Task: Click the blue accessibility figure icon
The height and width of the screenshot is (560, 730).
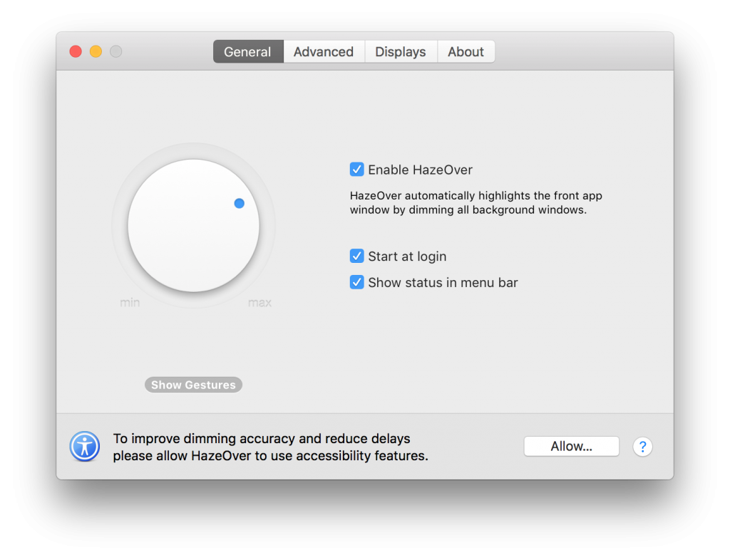Action: [85, 447]
